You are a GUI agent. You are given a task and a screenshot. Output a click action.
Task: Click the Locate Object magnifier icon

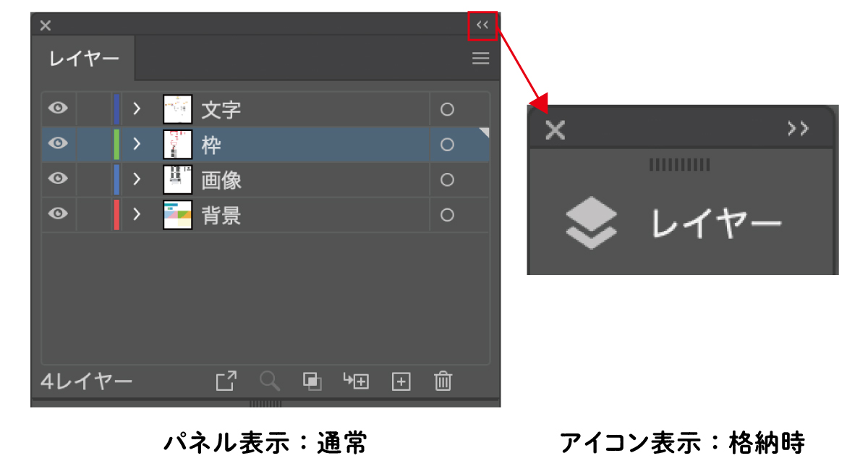[269, 381]
